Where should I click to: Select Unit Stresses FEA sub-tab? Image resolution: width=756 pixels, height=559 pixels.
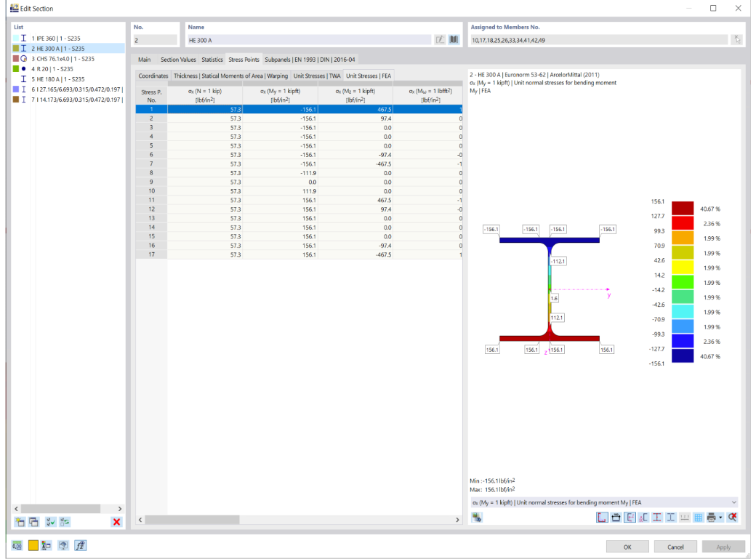(369, 76)
